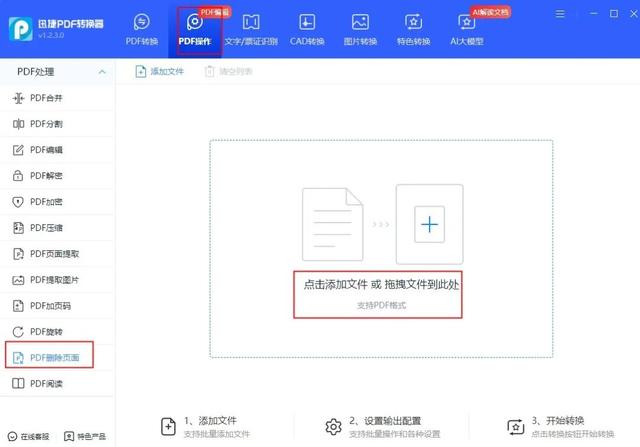Click step 2 设置输出配置 gear icon

coord(333,427)
